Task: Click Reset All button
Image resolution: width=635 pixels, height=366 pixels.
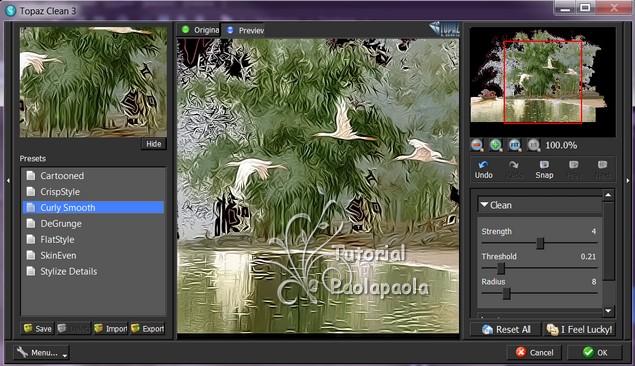Action: click(506, 329)
